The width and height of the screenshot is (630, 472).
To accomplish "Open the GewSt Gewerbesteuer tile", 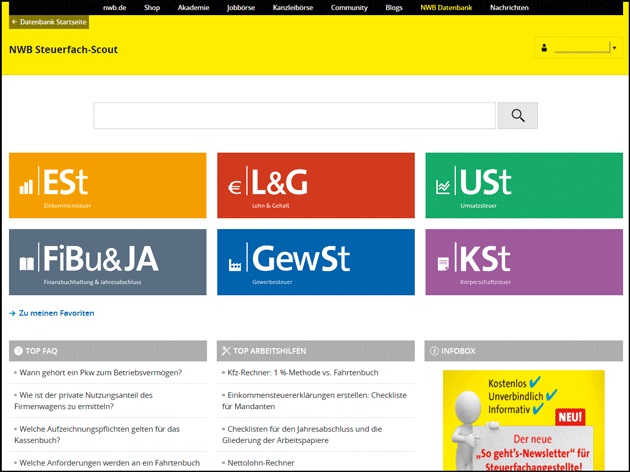I will (315, 262).
